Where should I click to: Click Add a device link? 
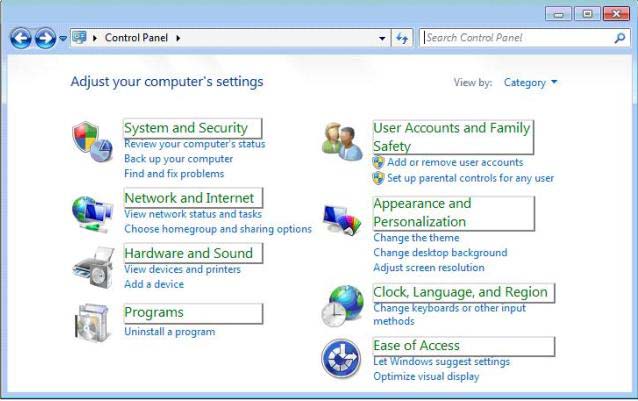point(154,284)
